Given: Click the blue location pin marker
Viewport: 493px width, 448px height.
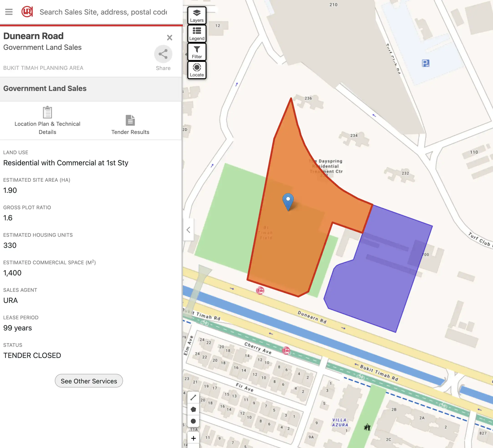Looking at the screenshot, I should coord(288,201).
